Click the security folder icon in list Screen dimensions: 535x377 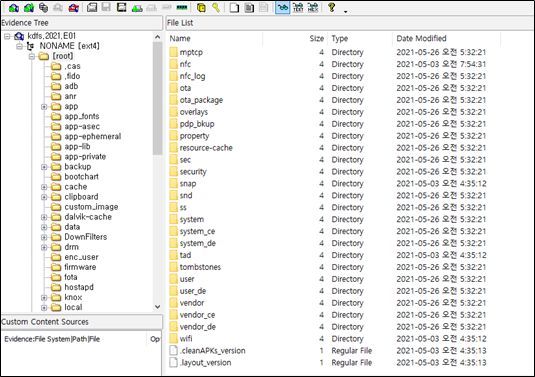click(x=174, y=172)
